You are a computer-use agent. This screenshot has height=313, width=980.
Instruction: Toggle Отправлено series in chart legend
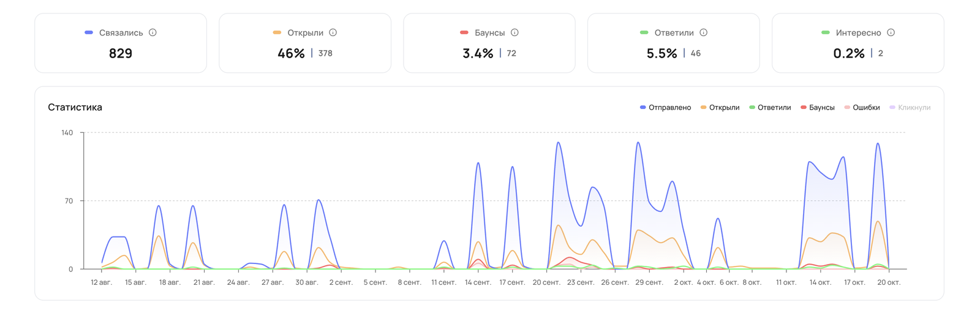[665, 107]
